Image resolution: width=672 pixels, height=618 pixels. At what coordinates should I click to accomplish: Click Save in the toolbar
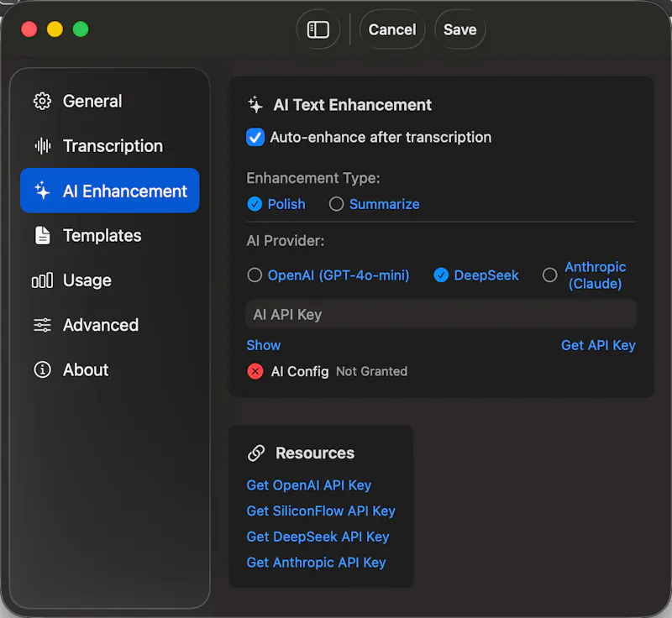[x=459, y=30]
